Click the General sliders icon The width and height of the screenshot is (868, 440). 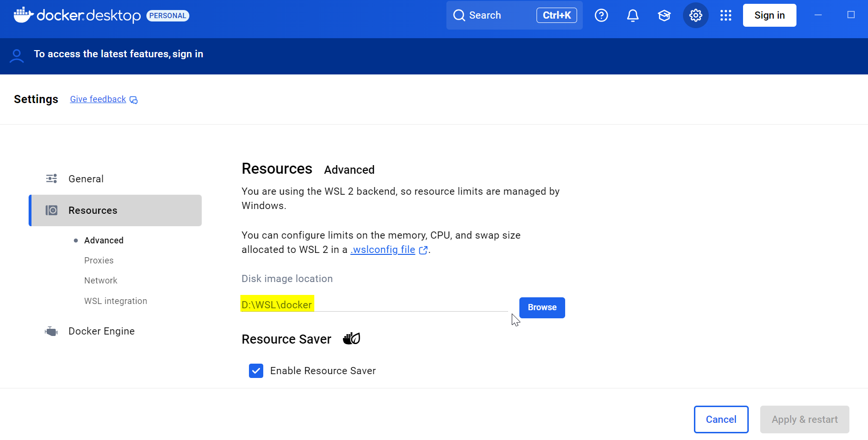click(52, 178)
